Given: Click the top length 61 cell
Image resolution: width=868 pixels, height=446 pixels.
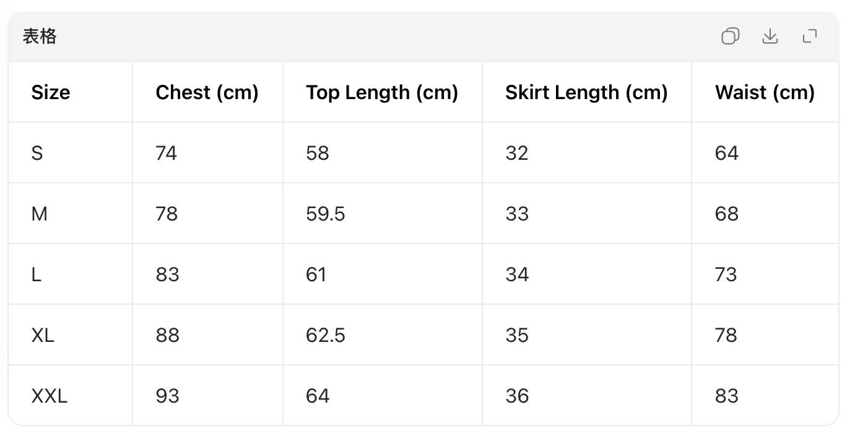Looking at the screenshot, I should (x=316, y=274).
